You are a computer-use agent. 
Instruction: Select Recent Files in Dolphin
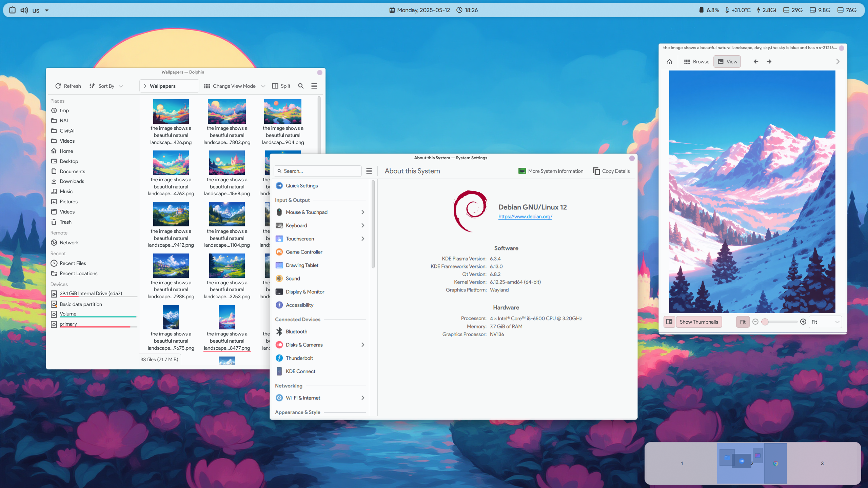[x=93, y=263]
